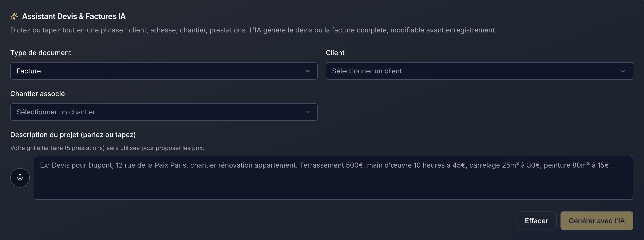Click the chevron arrow in the chantier selector

point(308,112)
